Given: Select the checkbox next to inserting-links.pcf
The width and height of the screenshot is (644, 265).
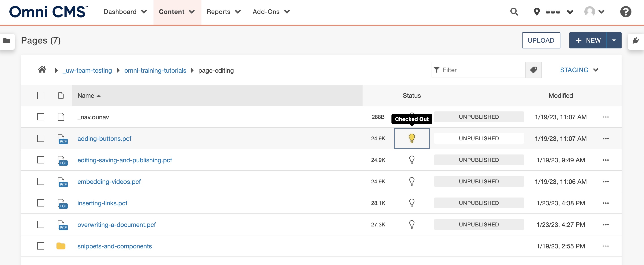Looking at the screenshot, I should coord(40,202).
